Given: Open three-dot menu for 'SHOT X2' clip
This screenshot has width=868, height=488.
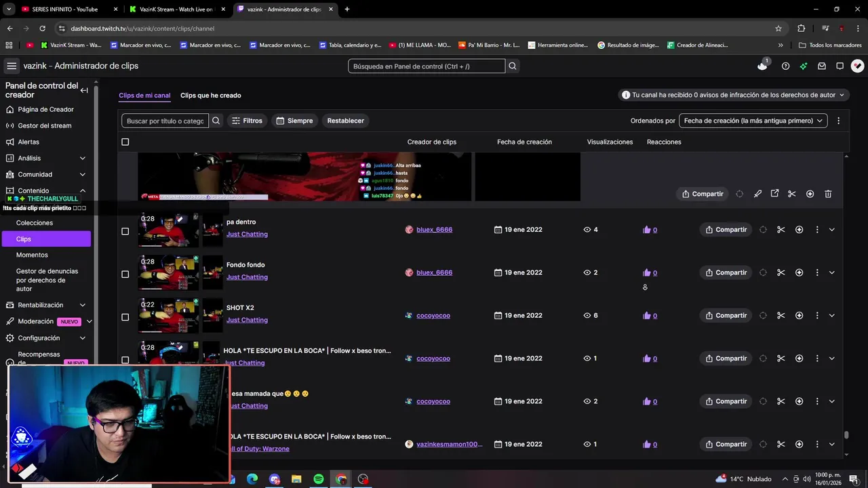Looking at the screenshot, I should click(817, 315).
